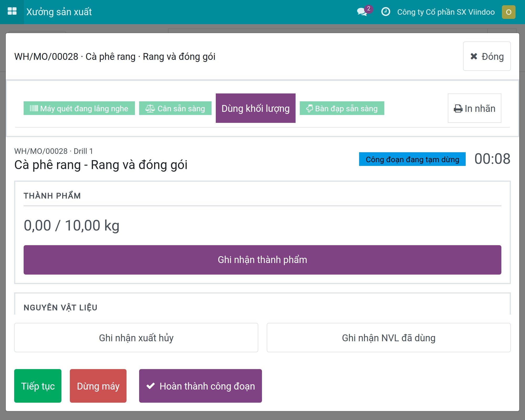This screenshot has height=420, width=525.
Task: Click the Cân sẵn sàng scale status
Action: [x=175, y=108]
